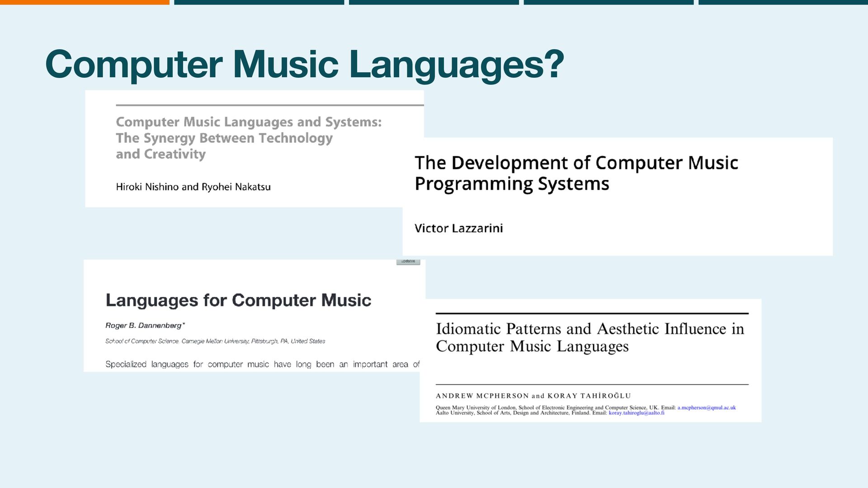Image resolution: width=868 pixels, height=488 pixels.
Task: Click the small 'updates' badge
Action: coord(408,261)
